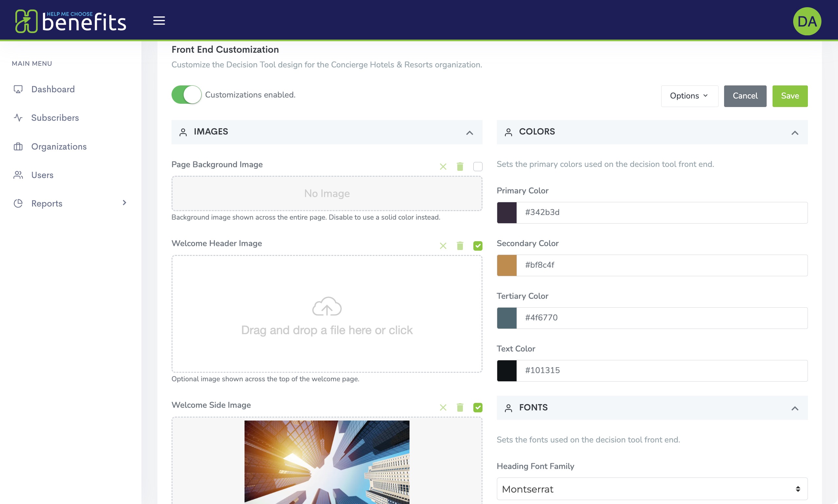Enable the Page Background Image checkbox
Image resolution: width=838 pixels, height=504 pixels.
[x=478, y=166]
